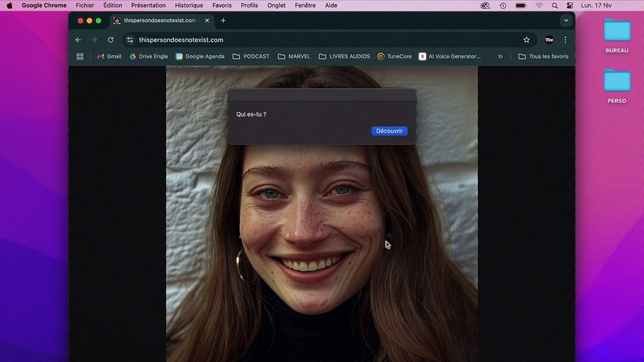The height and width of the screenshot is (362, 644).
Task: Open the Profils menu
Action: click(x=250, y=6)
